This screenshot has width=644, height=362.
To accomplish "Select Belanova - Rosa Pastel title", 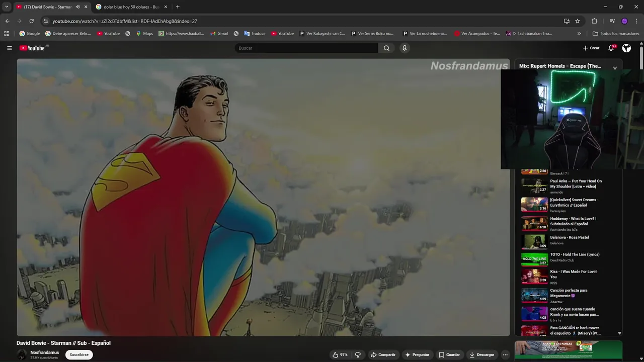I will point(570,237).
